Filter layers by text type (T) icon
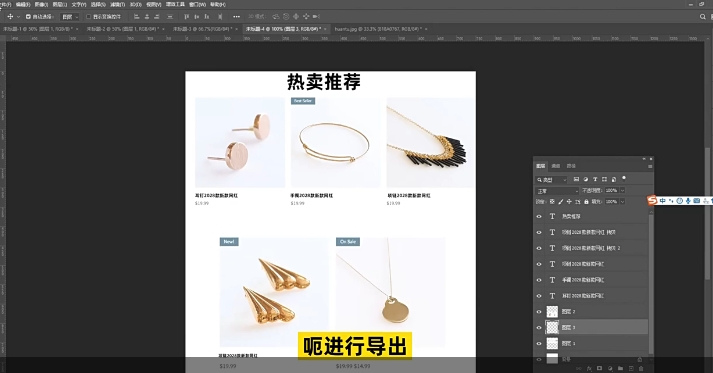 click(595, 179)
